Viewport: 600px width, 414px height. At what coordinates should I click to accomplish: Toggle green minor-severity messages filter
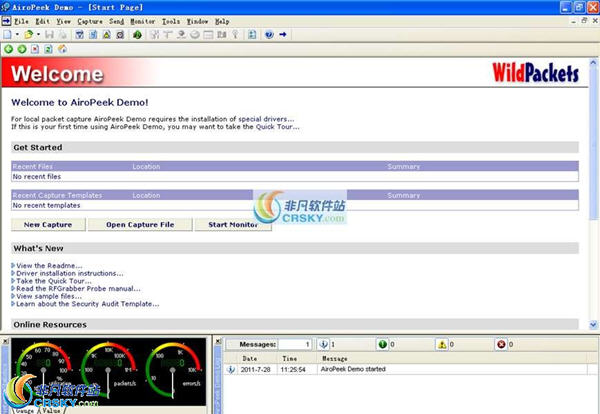382,344
